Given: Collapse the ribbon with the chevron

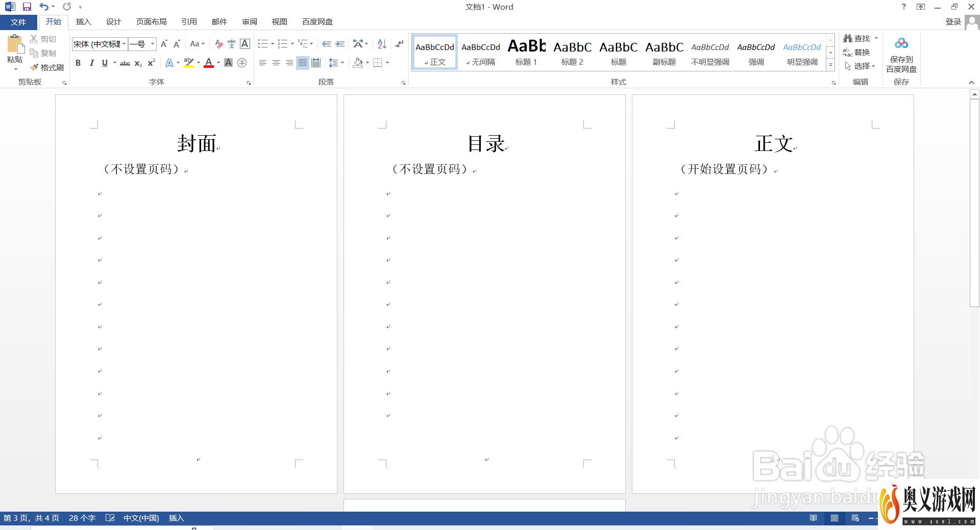Looking at the screenshot, I should point(971,82).
